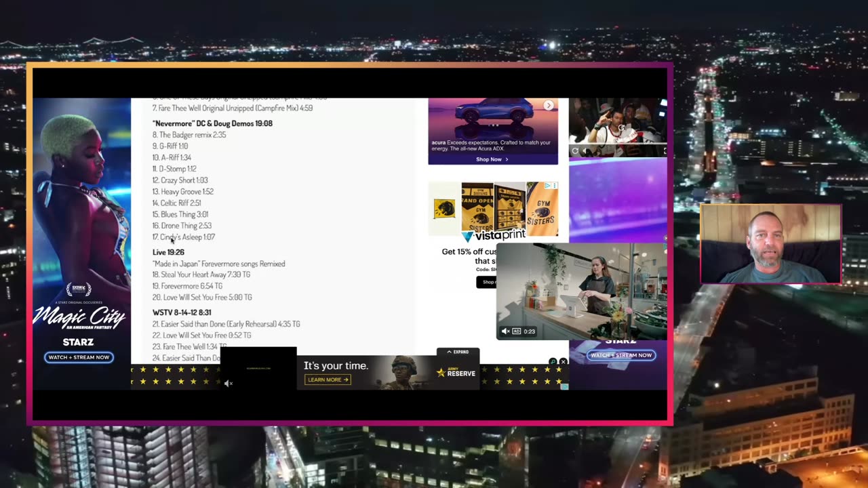The image size is (868, 488).
Task: Select track '19. Forevermore 6:54 TG'
Action: pos(187,286)
